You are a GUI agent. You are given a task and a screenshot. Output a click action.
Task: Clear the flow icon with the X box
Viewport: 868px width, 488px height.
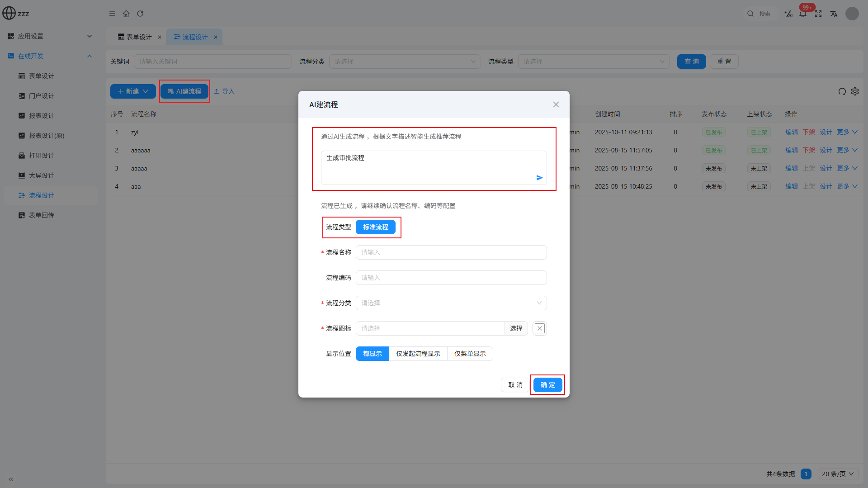tap(539, 328)
